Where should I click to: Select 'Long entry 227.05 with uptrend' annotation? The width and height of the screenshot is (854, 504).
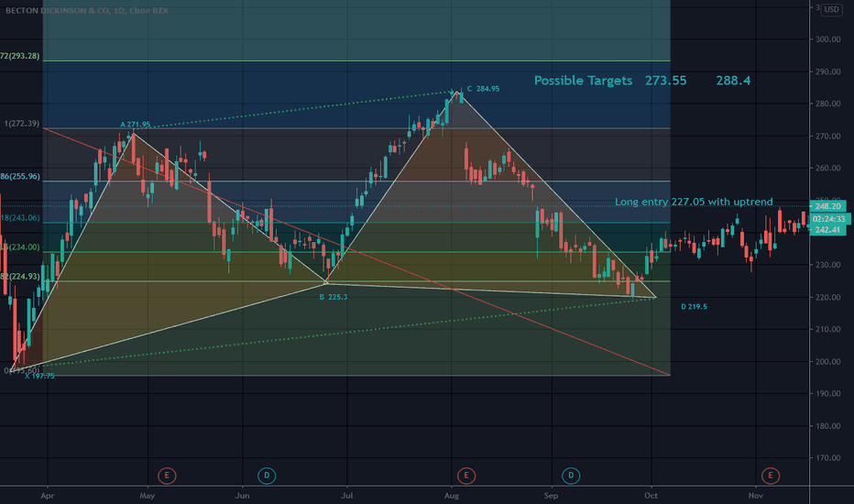[x=694, y=202]
